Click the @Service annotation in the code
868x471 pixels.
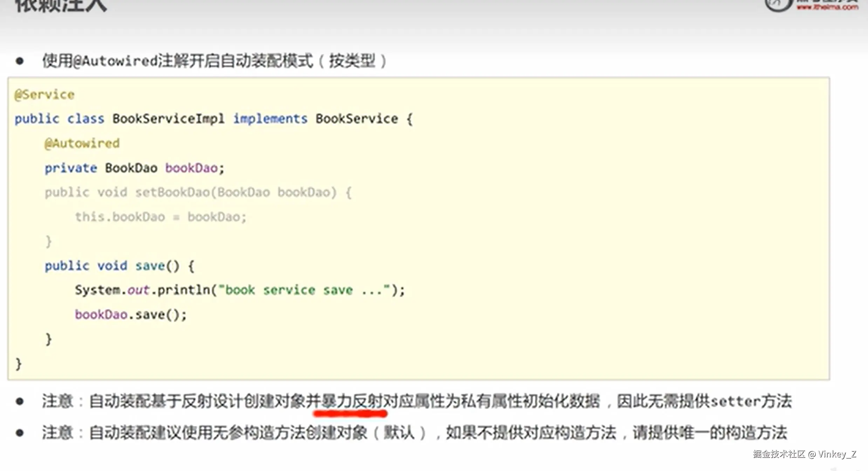45,95
